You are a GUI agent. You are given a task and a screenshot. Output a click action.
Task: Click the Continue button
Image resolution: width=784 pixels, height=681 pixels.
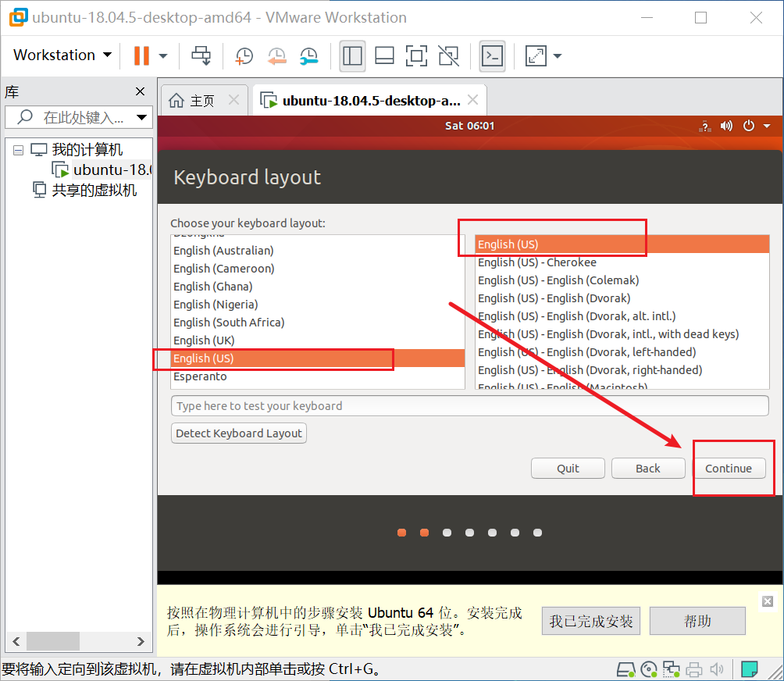pos(729,469)
